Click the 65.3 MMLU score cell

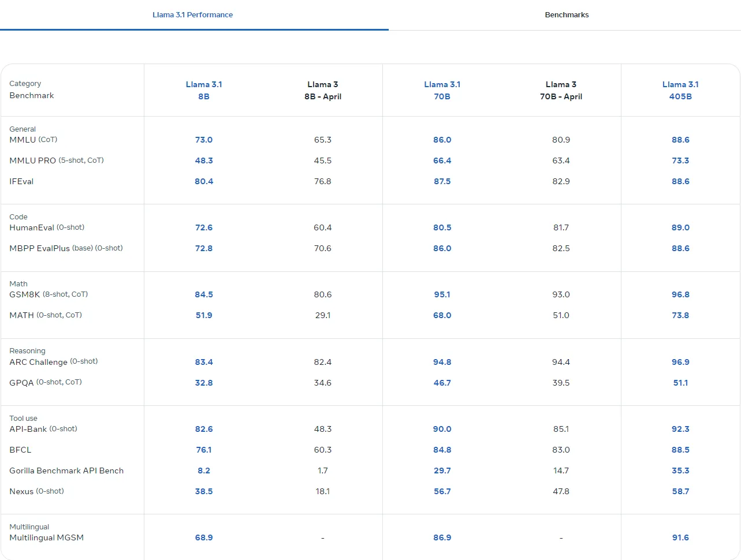[x=323, y=140]
